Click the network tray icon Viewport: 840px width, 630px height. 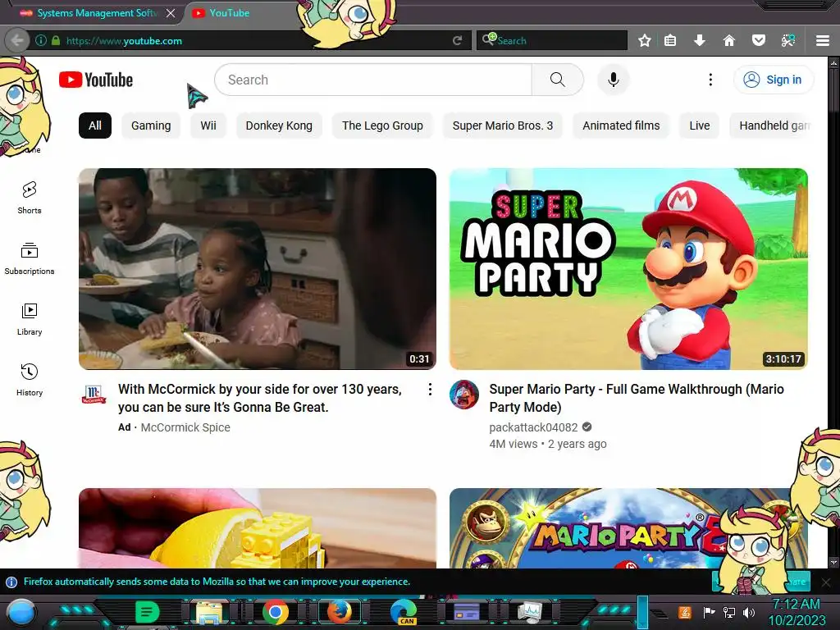tap(729, 612)
